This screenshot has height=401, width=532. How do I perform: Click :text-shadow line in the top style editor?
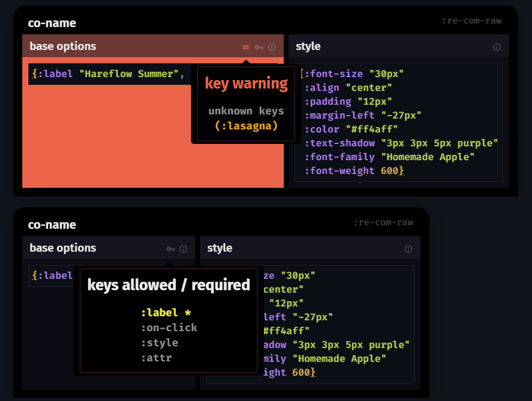point(401,143)
